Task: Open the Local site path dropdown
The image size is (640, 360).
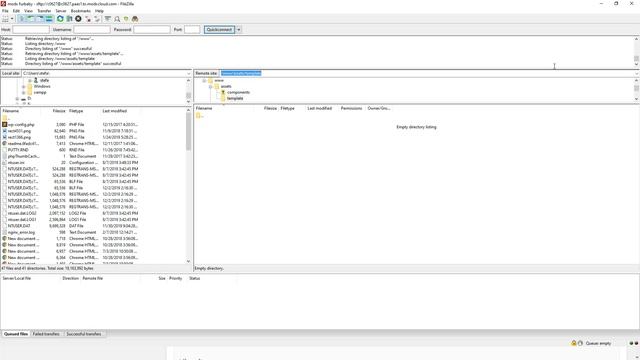Action: (x=189, y=73)
